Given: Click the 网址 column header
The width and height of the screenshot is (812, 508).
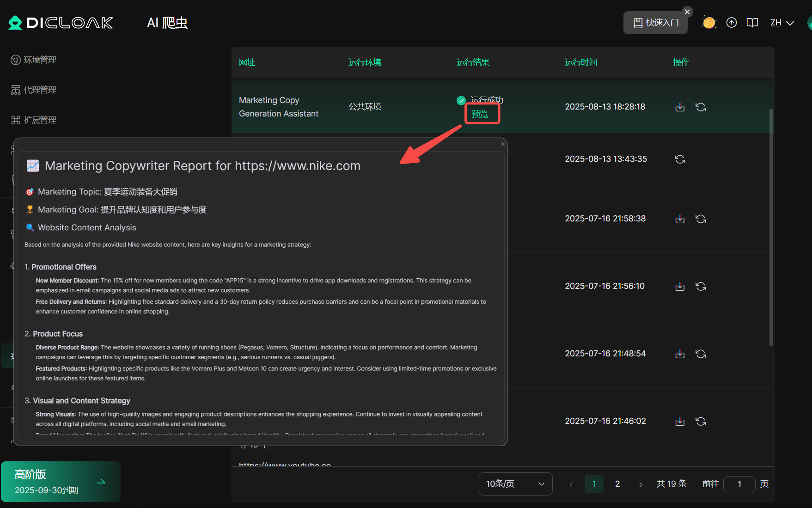Looking at the screenshot, I should click(247, 62).
